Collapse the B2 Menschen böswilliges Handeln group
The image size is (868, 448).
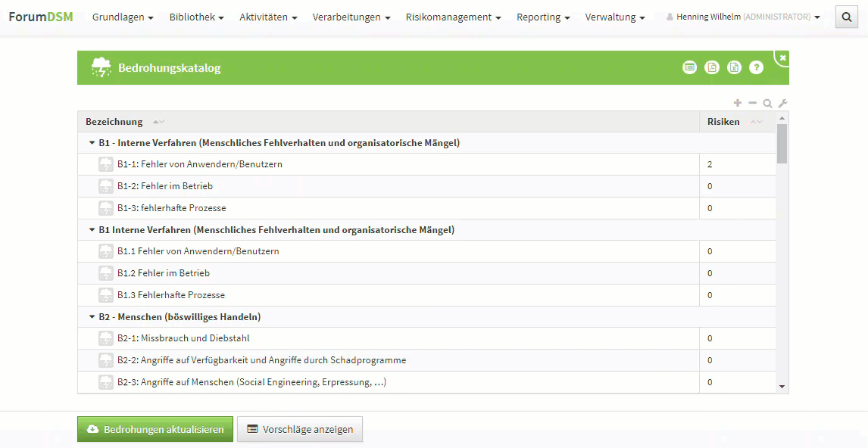(x=92, y=316)
